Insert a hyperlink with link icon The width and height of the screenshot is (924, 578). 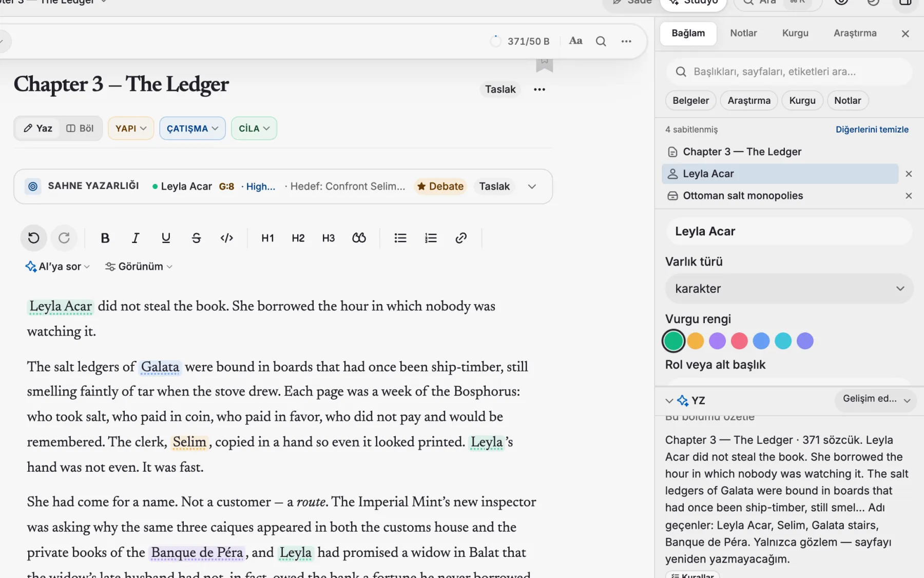coord(461,238)
